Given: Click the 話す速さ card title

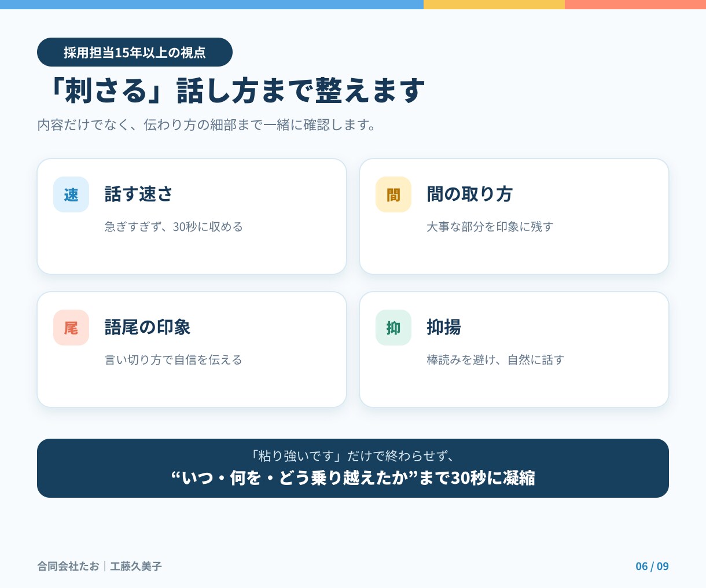Looking at the screenshot, I should (139, 194).
